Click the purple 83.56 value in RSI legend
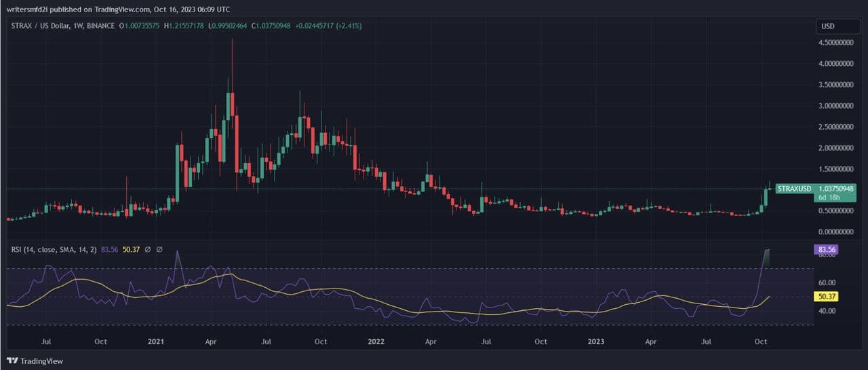 click(109, 250)
